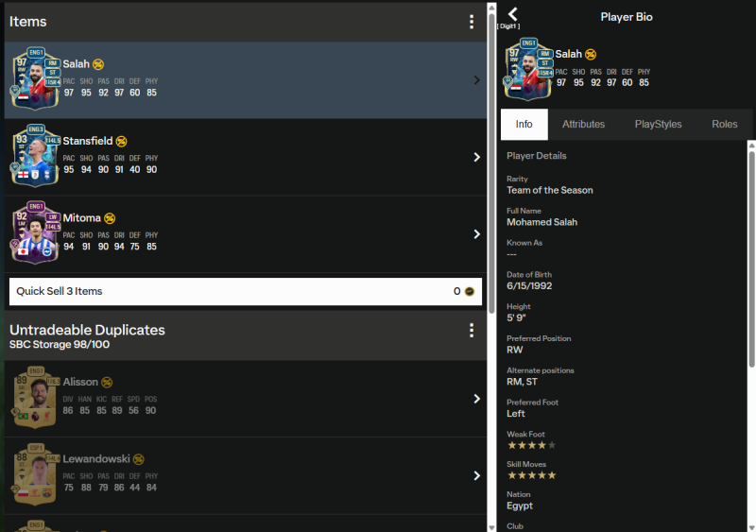The width and height of the screenshot is (756, 532).
Task: Expand Stansfield row chevron
Action: coord(476,157)
